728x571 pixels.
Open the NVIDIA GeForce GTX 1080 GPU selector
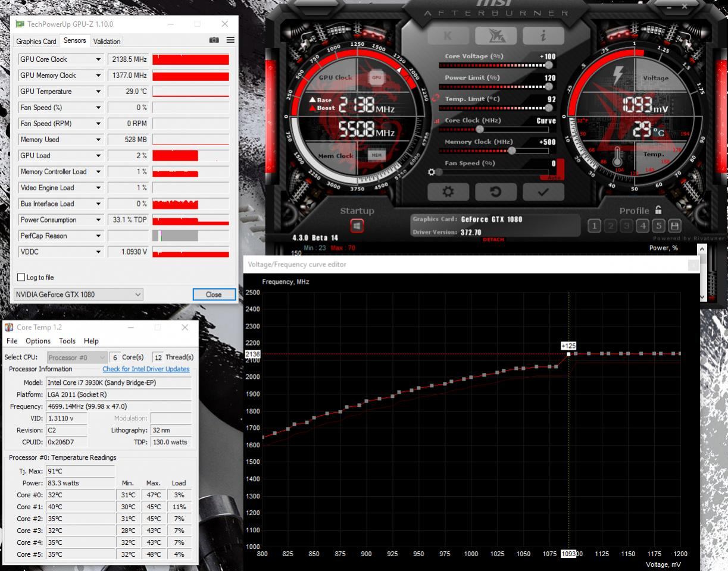[x=78, y=294]
